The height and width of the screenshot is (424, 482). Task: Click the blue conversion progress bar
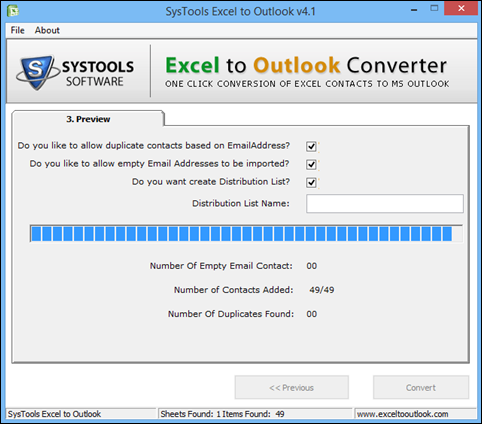[x=246, y=233]
